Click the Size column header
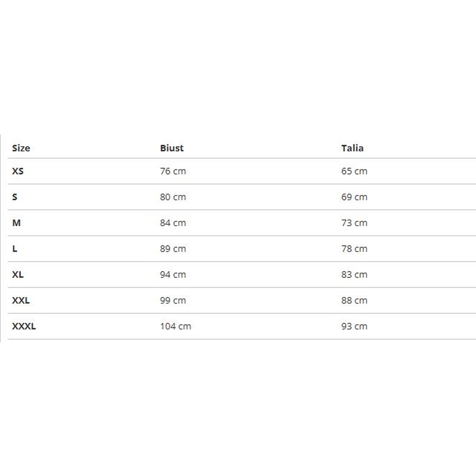Image resolution: width=476 pixels, height=476 pixels. click(21, 148)
